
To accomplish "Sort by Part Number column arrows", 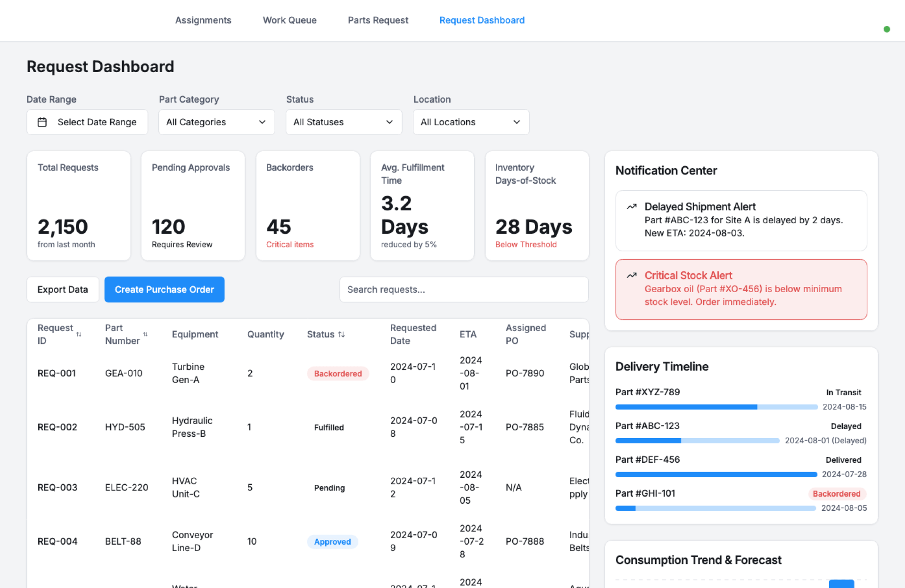I will pyautogui.click(x=145, y=335).
